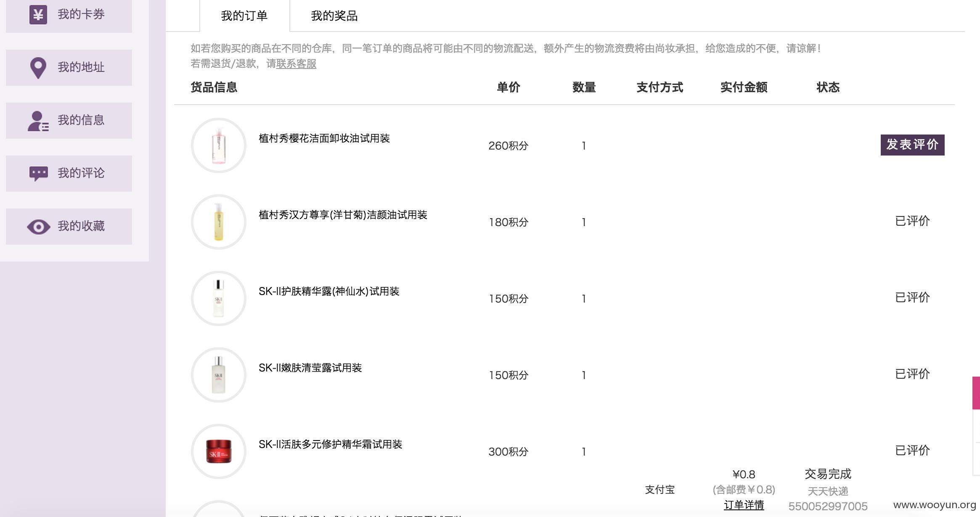Click the 支付宝 payment method
This screenshot has height=517, width=980.
coord(660,490)
